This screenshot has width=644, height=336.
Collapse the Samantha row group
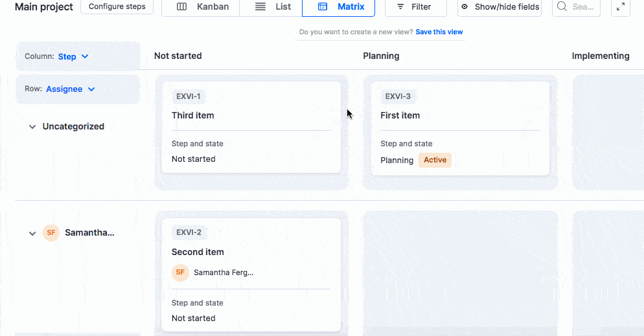point(32,234)
